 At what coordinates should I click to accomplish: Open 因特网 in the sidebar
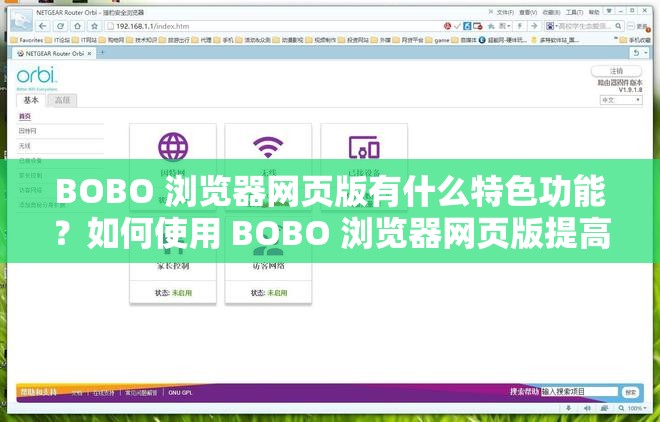coord(27,131)
